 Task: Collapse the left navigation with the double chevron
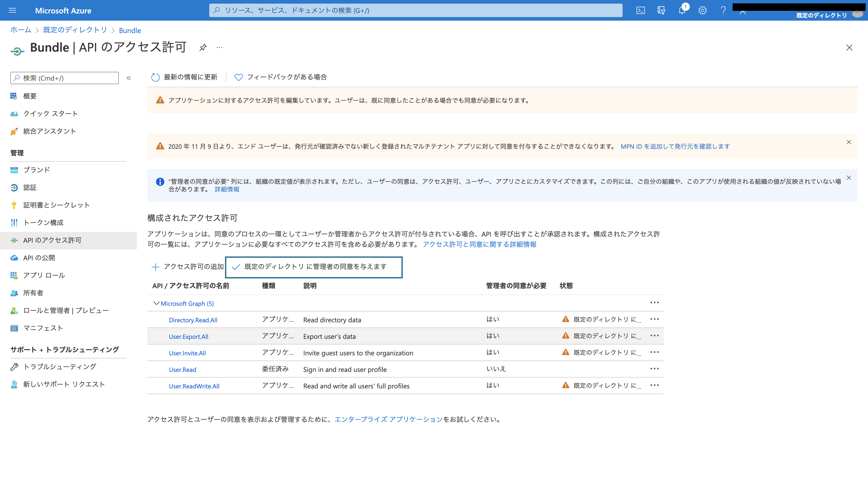[x=129, y=78]
